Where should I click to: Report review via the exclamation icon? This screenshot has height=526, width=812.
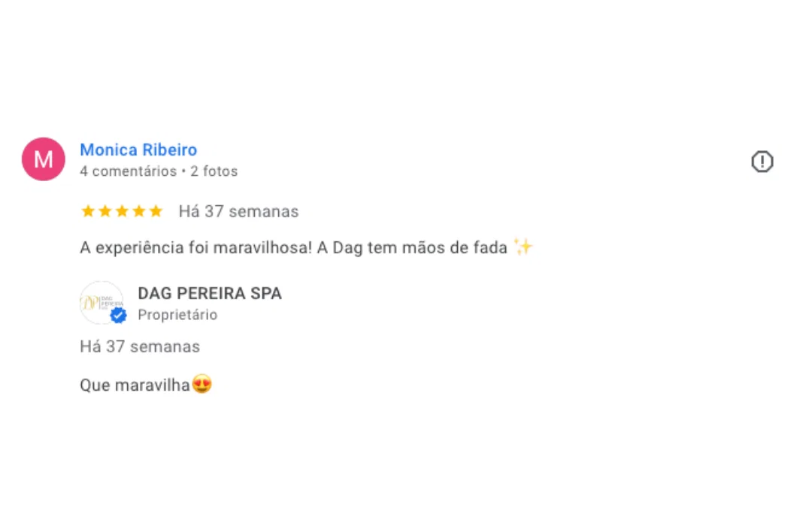coord(762,162)
